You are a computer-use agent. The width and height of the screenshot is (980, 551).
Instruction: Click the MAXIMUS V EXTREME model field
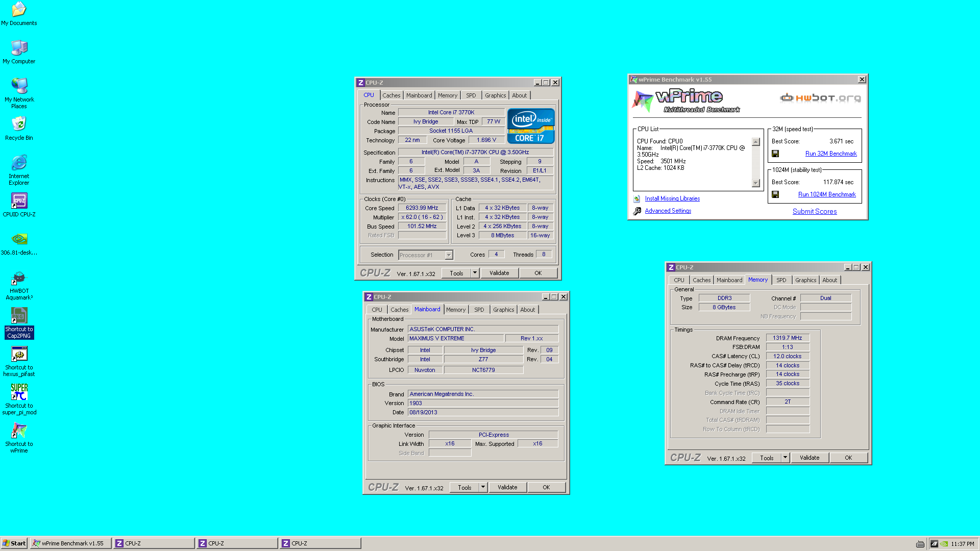pyautogui.click(x=455, y=338)
